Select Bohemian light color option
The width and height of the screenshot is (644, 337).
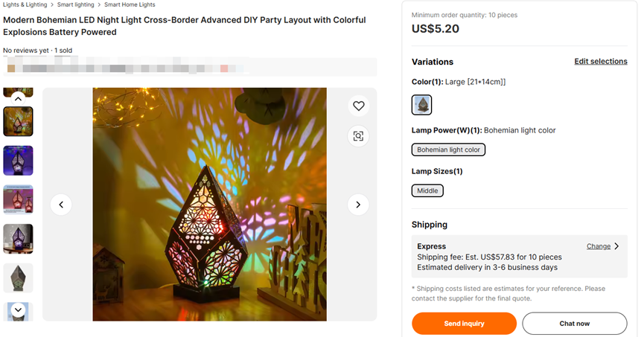coord(448,150)
